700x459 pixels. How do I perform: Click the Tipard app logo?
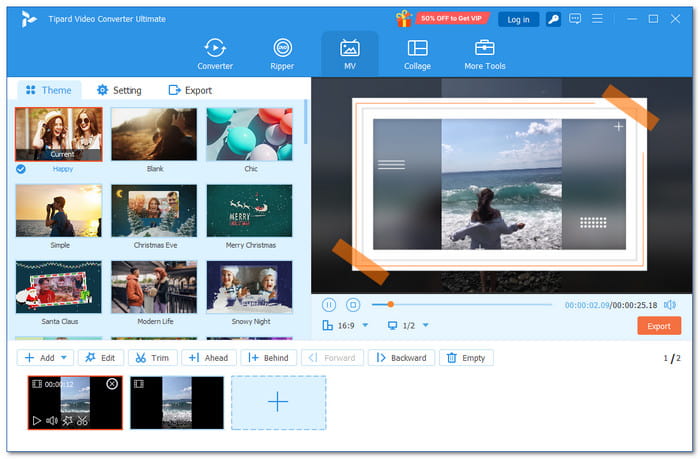(x=29, y=19)
